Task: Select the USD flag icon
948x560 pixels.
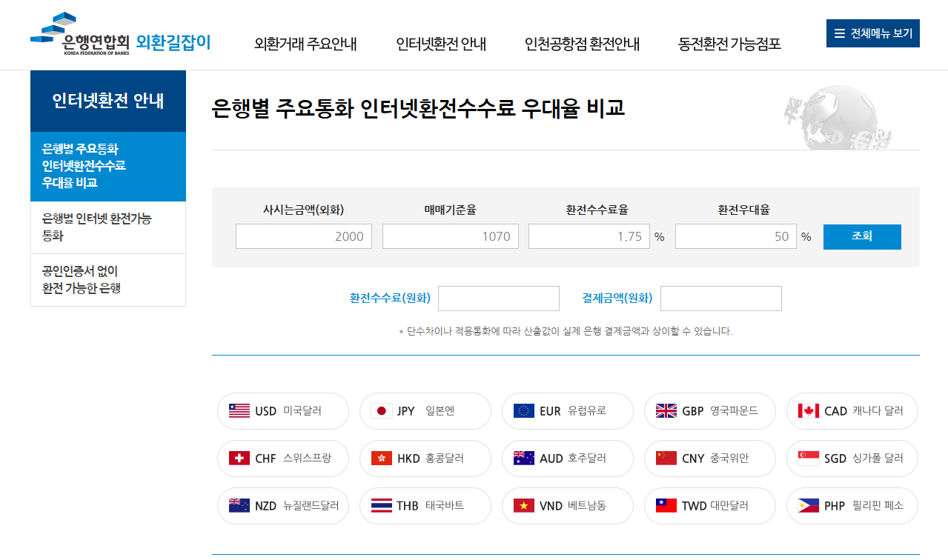Action: click(239, 411)
